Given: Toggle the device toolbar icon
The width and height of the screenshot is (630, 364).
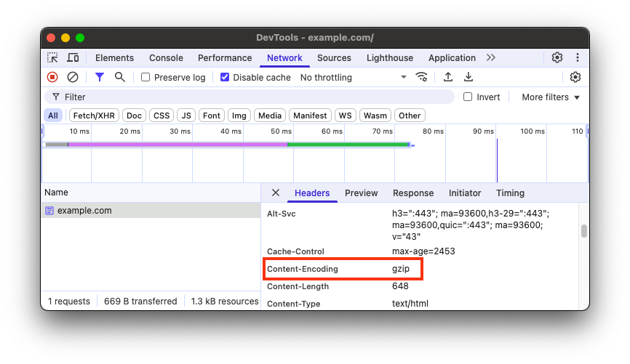Looking at the screenshot, I should coord(73,58).
